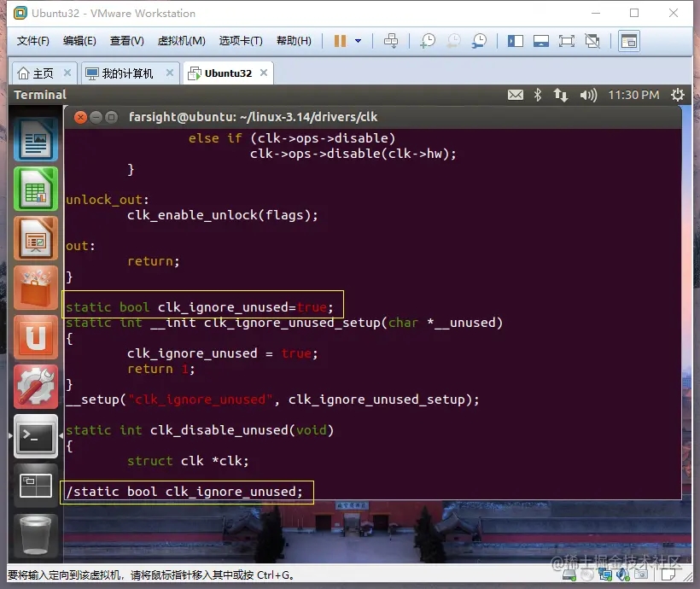Viewport: 700px width, 589px height.
Task: Open the sound volume indicator
Action: point(588,95)
